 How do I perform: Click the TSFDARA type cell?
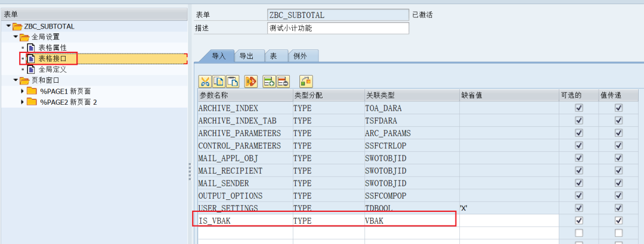coord(412,121)
